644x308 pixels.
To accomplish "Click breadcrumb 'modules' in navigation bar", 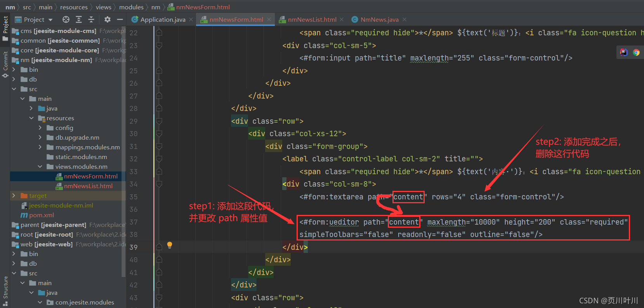I will pos(131,7).
